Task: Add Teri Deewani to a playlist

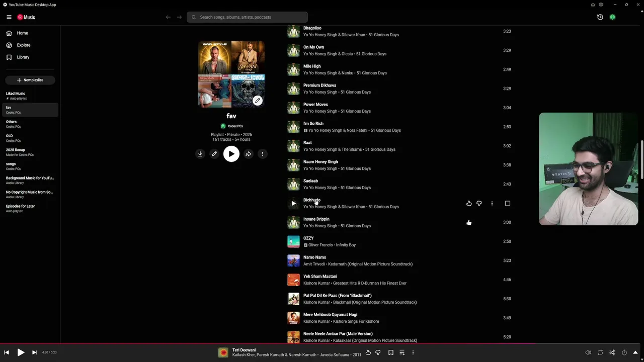Action: pos(402,352)
